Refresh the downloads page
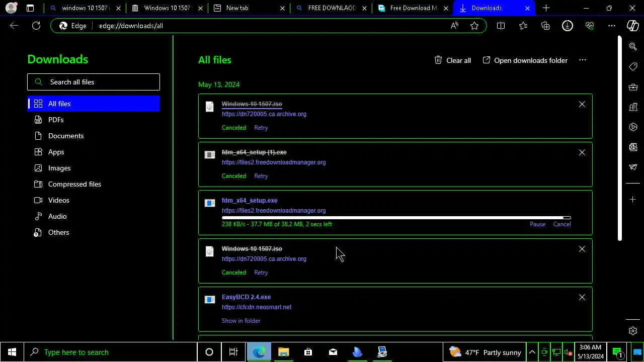 [x=36, y=26]
